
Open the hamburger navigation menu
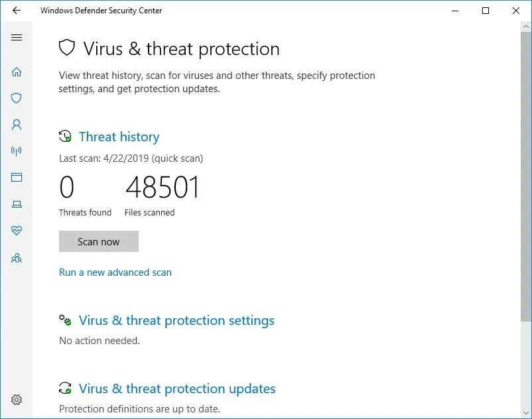coord(17,37)
